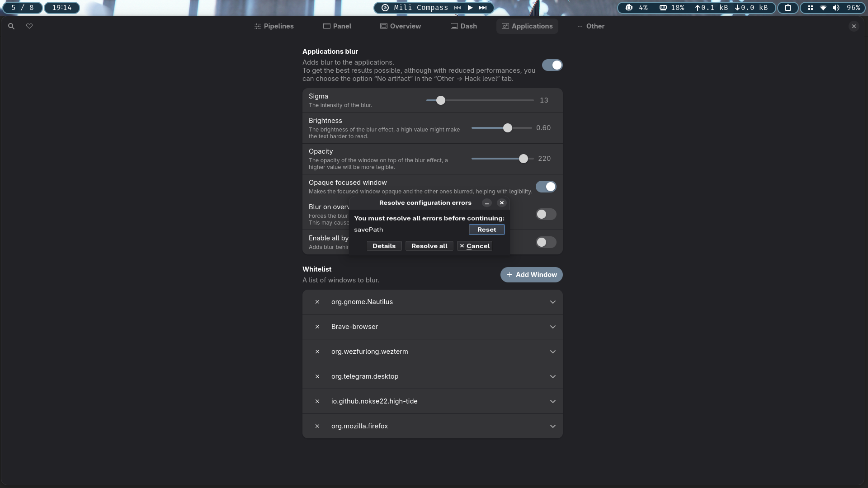Click the volume icon in system tray

836,8
